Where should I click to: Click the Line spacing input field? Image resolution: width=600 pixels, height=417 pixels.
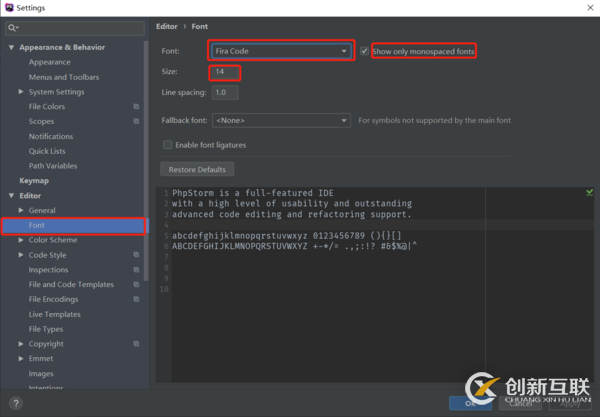click(x=225, y=93)
